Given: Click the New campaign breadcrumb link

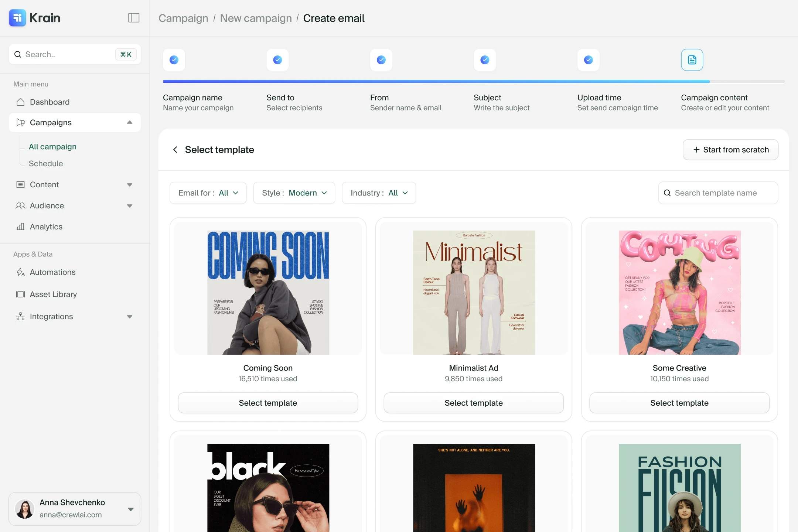Looking at the screenshot, I should (x=256, y=18).
